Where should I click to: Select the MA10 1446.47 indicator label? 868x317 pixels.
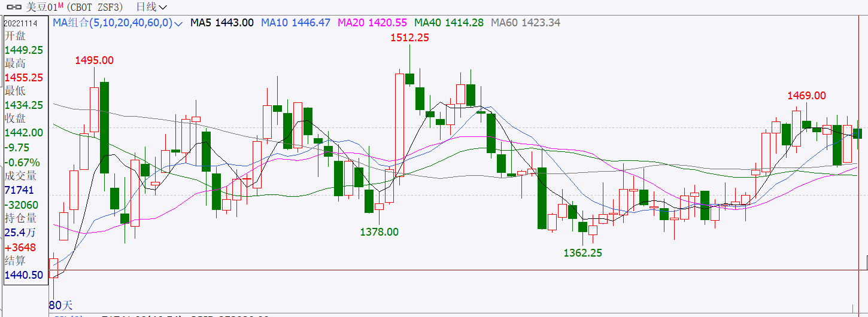[x=296, y=23]
